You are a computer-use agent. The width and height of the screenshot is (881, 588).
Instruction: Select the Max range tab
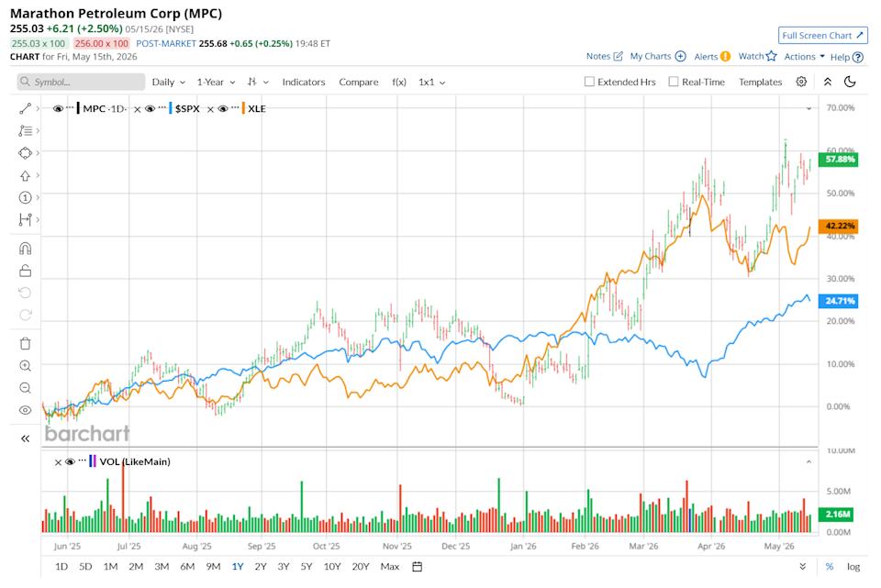pyautogui.click(x=390, y=567)
